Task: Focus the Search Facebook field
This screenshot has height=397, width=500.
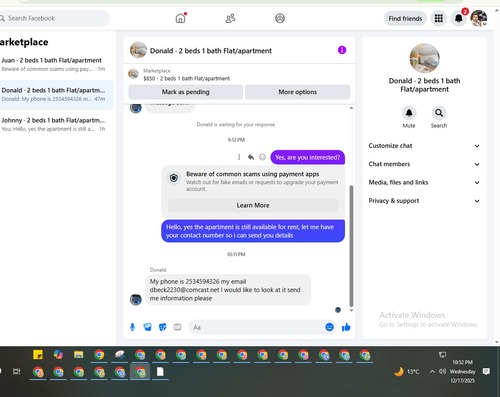Action: 54,18
